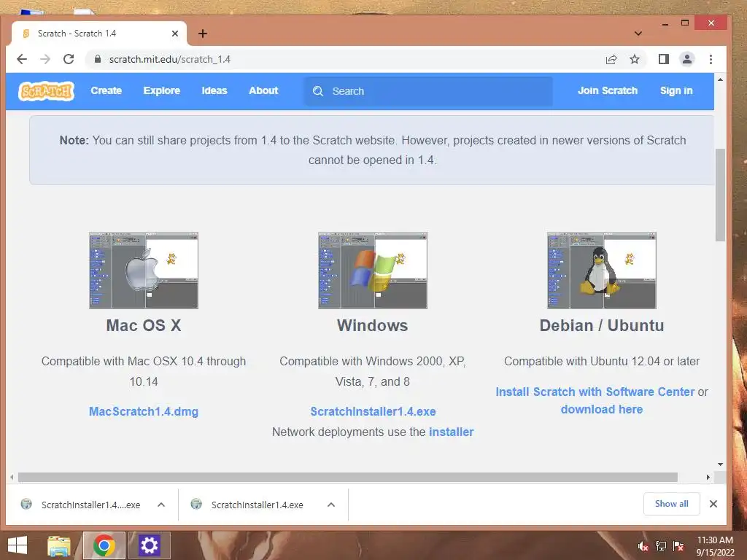This screenshot has height=560, width=747.
Task: Download MacScratch1.4.dmg
Action: 144,411
